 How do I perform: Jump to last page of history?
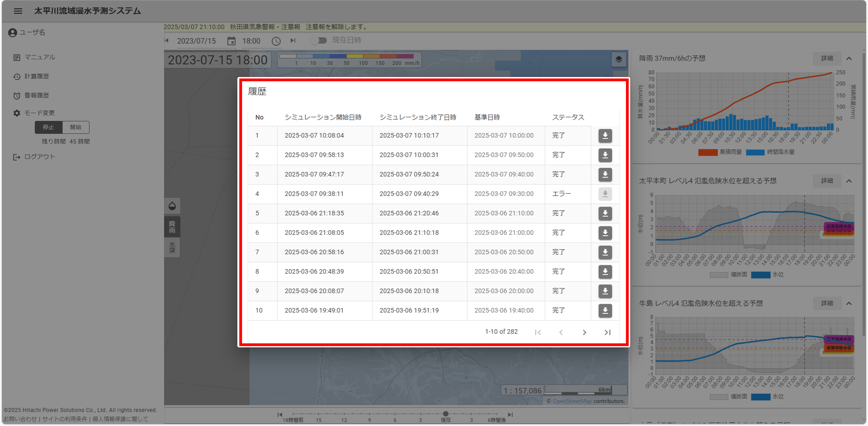[607, 332]
